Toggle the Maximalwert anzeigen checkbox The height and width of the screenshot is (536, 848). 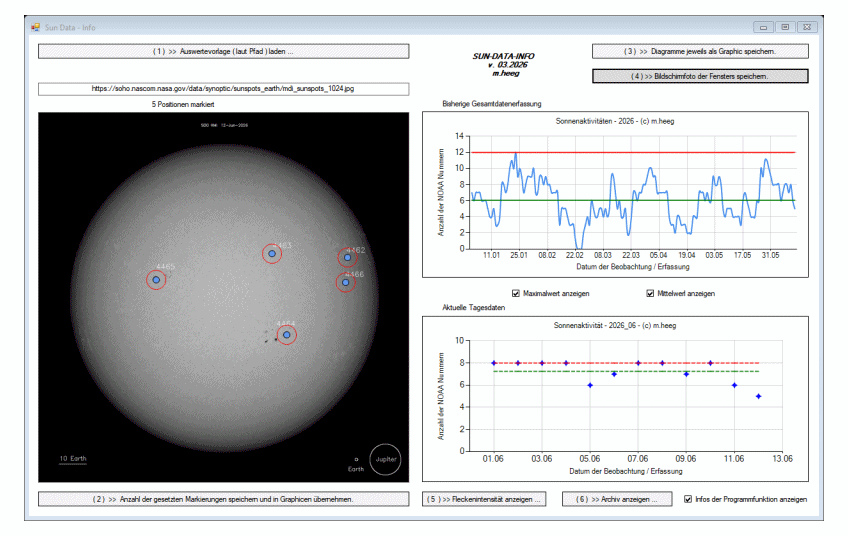(515, 293)
